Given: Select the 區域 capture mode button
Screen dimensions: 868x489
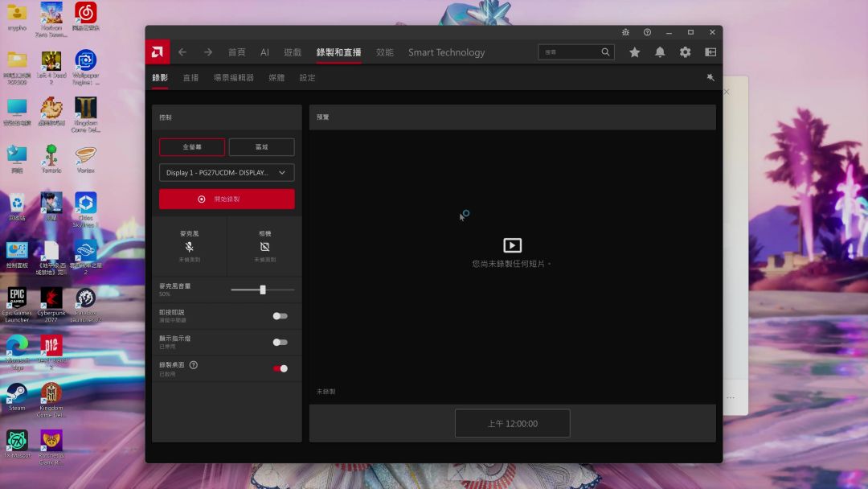Looking at the screenshot, I should (x=261, y=147).
